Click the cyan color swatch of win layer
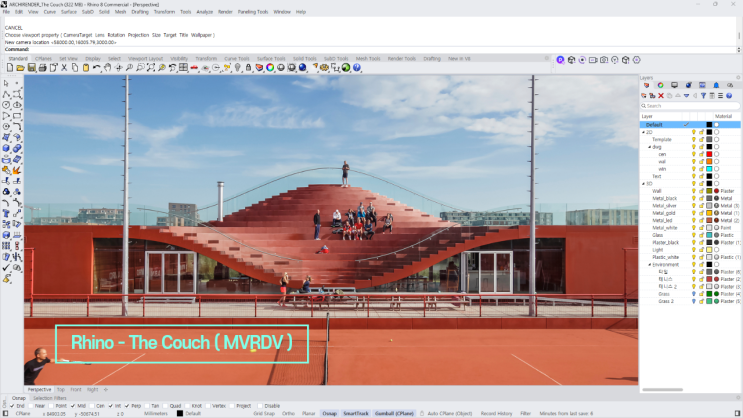The height and width of the screenshot is (418, 743). coord(709,169)
